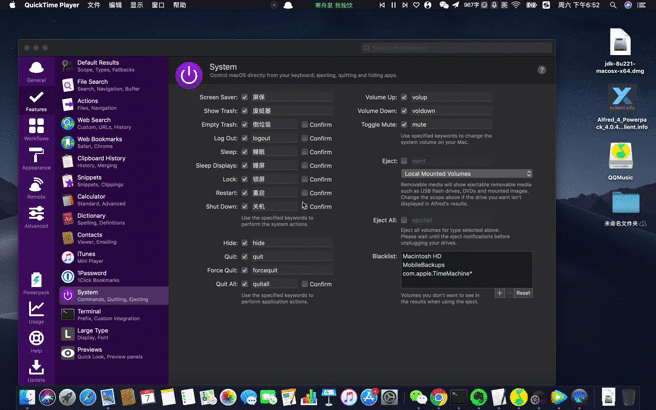Toggle the Force Quit checkbox
Image resolution: width=656 pixels, height=410 pixels.
click(245, 270)
